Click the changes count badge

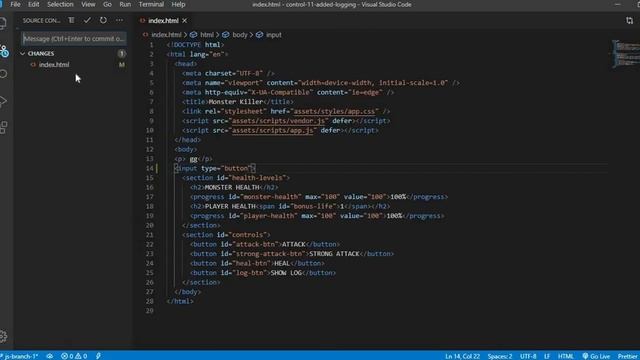(121, 53)
